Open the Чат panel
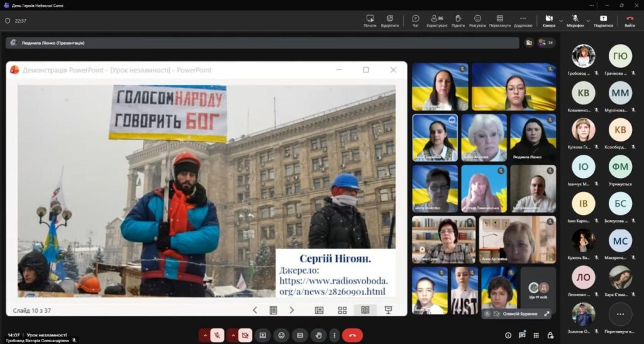The width and height of the screenshot is (644, 344). tap(416, 20)
